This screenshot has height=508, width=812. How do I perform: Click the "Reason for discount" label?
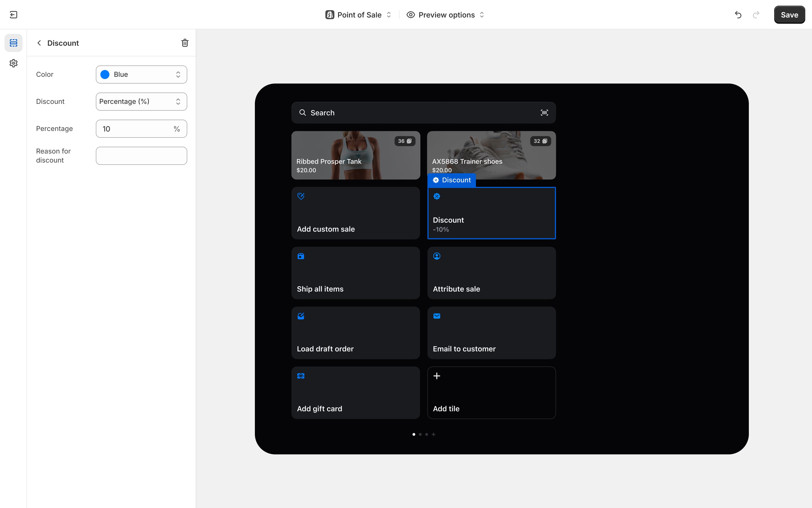[x=53, y=156]
